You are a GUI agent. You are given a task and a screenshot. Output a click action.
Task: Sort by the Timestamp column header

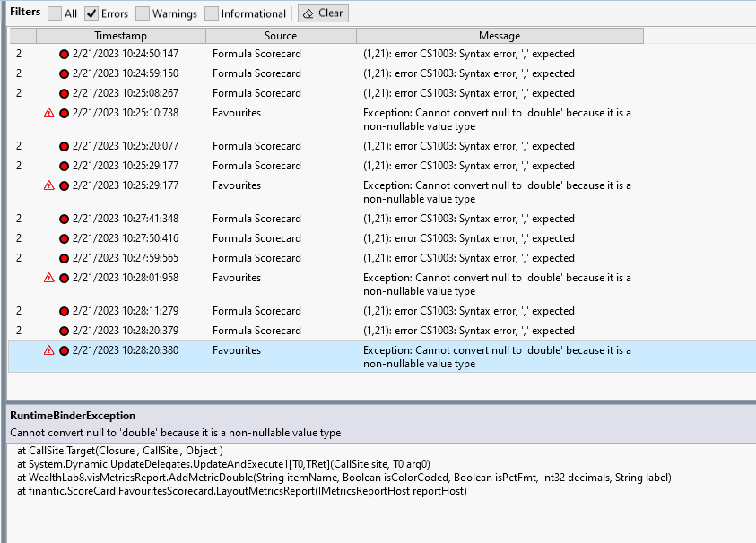point(121,36)
